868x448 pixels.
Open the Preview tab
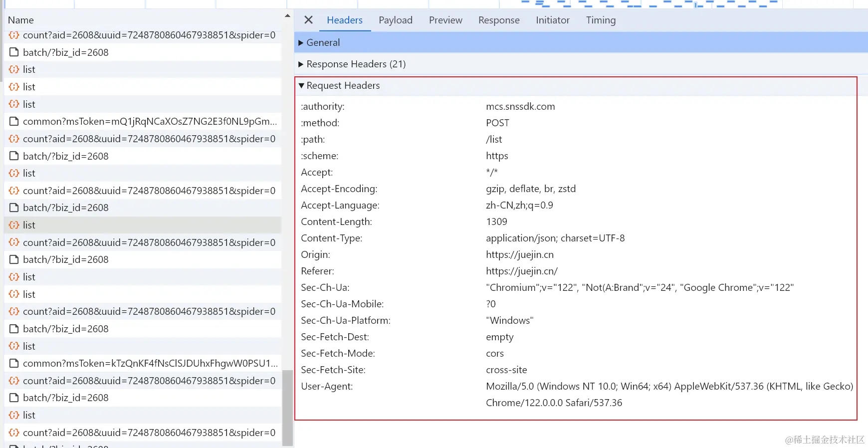445,20
